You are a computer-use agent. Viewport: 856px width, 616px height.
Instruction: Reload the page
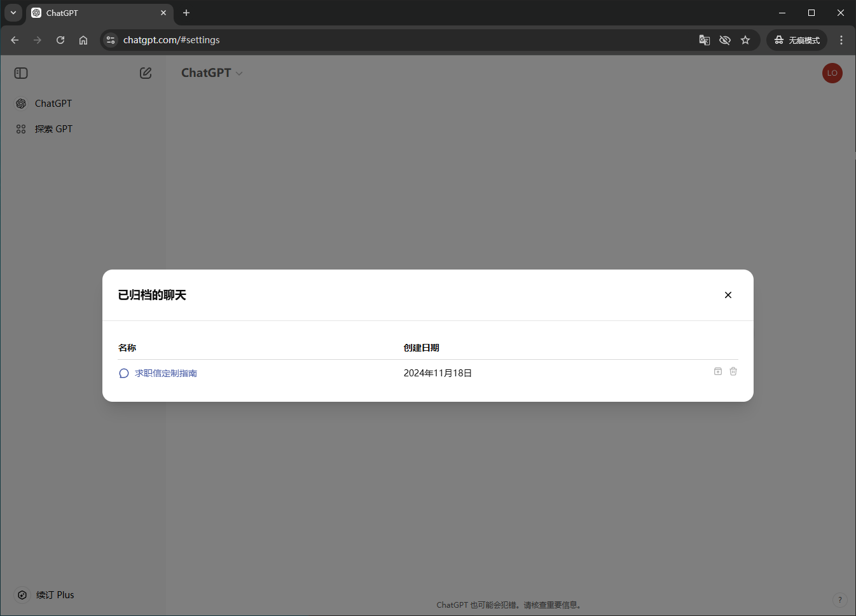[x=60, y=40]
